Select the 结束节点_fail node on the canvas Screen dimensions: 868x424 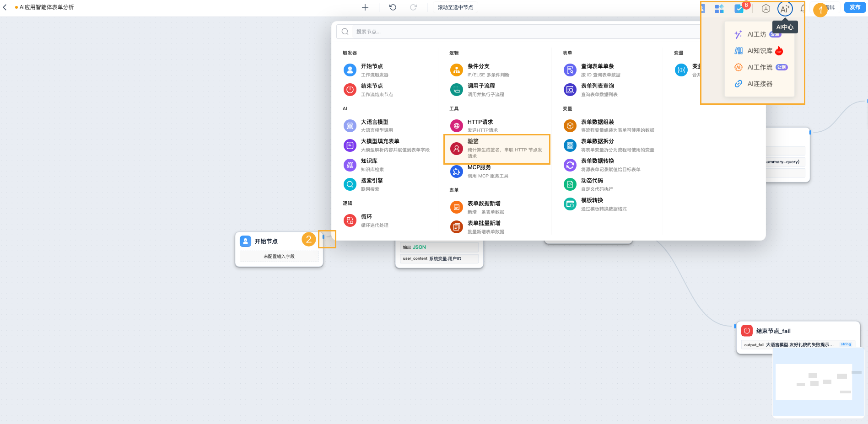tap(798, 338)
